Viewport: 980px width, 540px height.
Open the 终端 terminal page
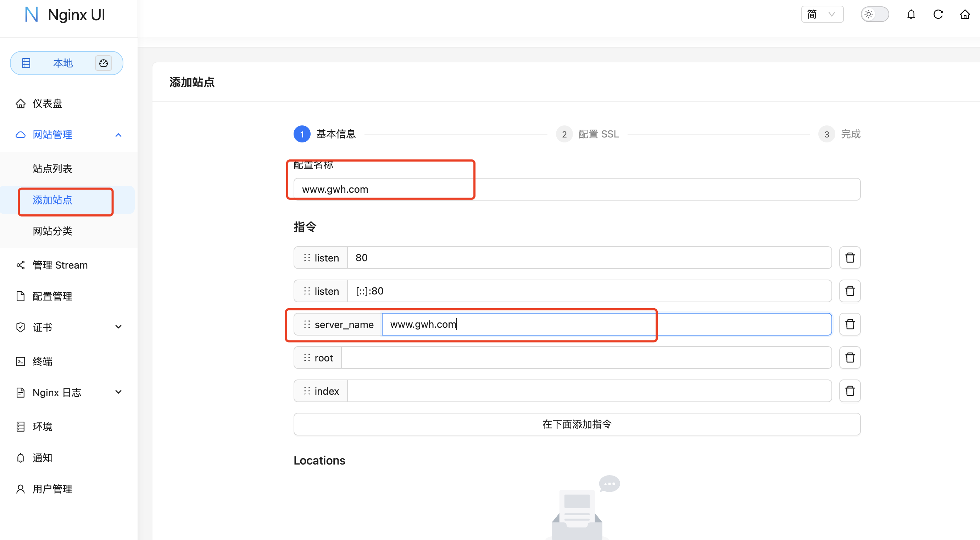[x=43, y=361]
